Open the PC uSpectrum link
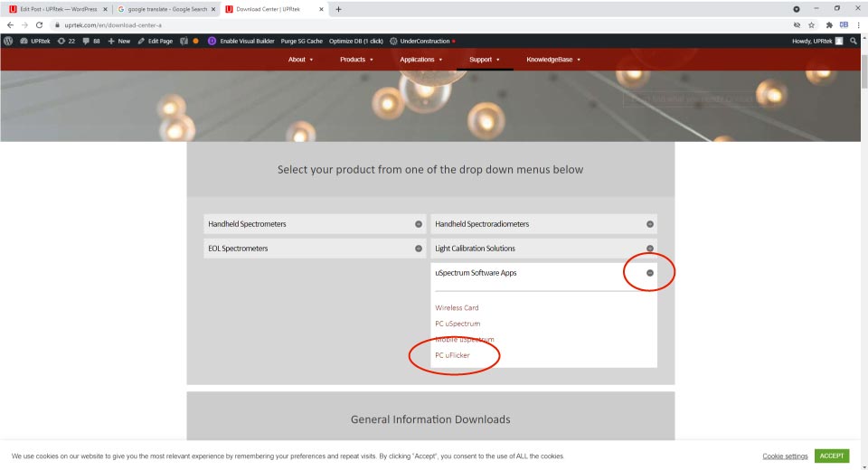This screenshot has height=470, width=868. point(458,324)
